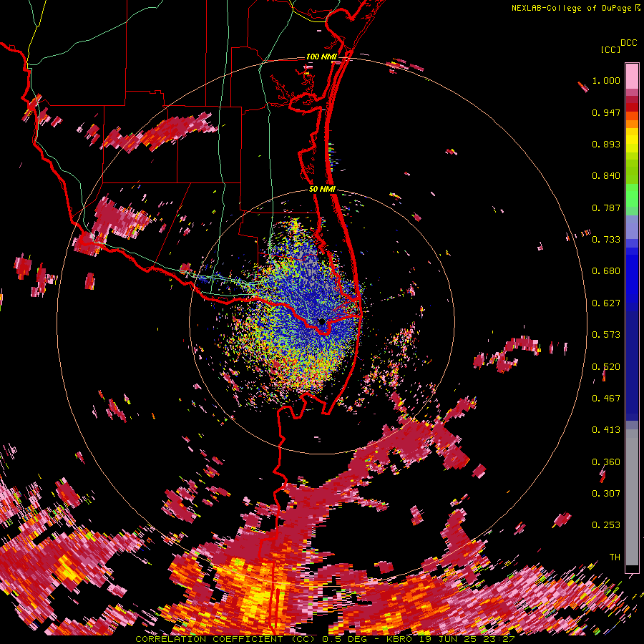Click the [CC] units label
The height and width of the screenshot is (644, 644).
[x=610, y=49]
